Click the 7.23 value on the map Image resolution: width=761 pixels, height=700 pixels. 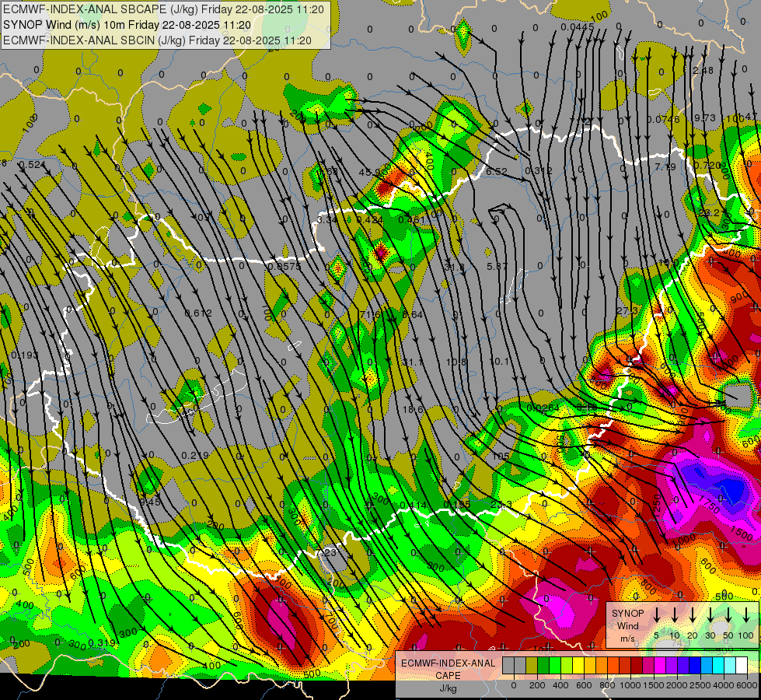(326, 552)
